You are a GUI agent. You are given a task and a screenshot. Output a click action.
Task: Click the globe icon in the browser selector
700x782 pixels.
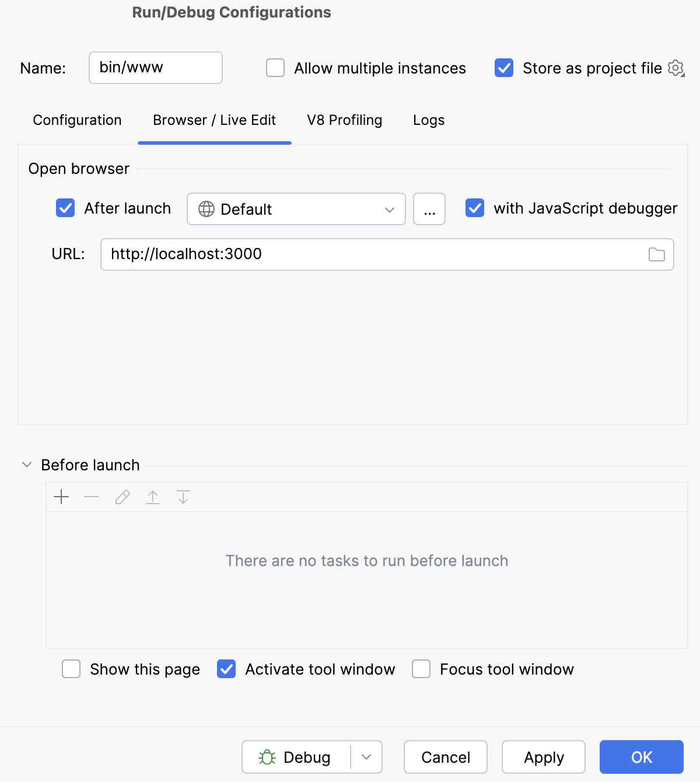point(205,209)
